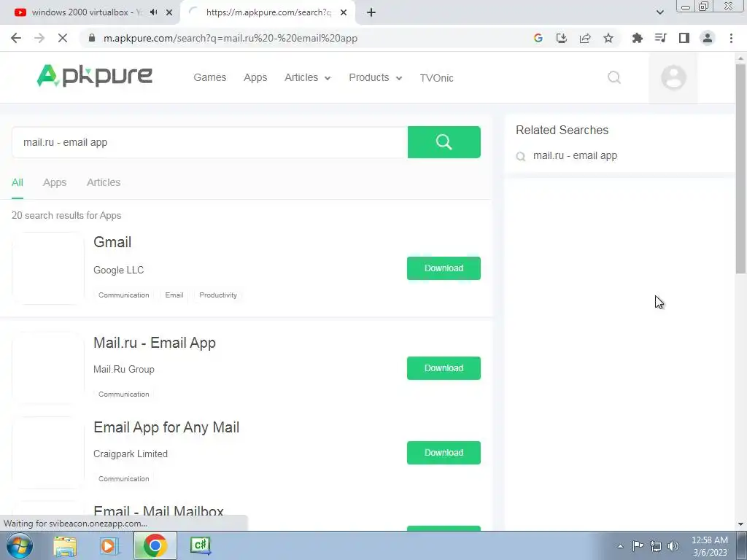Click the scrollbar down arrow
The image size is (747, 560).
740,524
